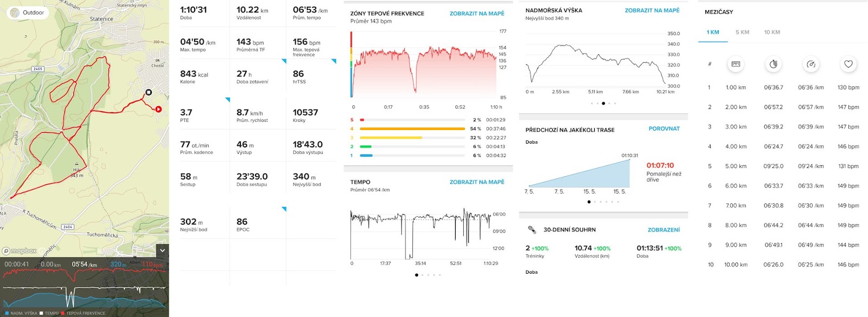Click the red route end marker on map
Image resolution: width=868 pixels, height=317 pixels.
coord(158,109)
